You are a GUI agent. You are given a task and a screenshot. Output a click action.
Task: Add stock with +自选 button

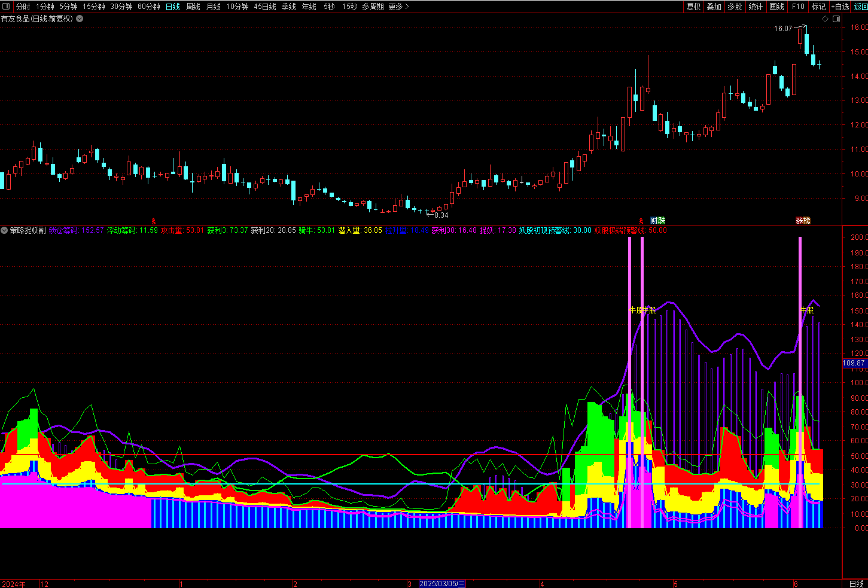tap(840, 7)
